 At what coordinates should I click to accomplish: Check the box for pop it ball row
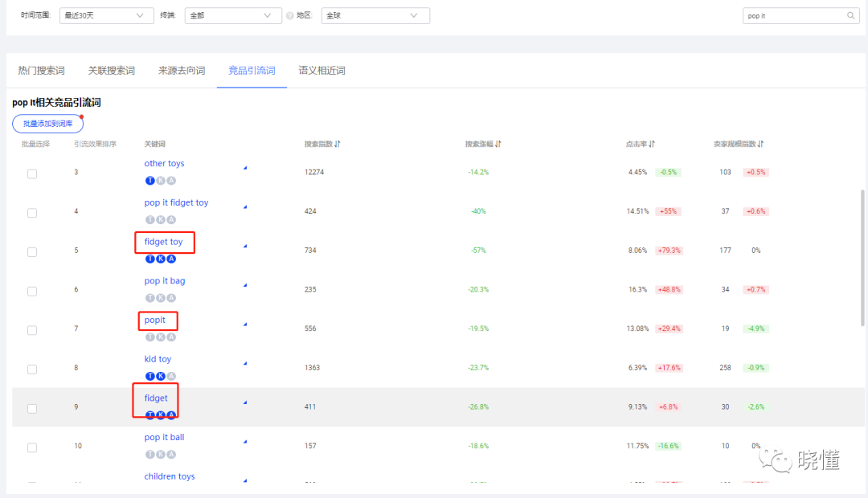pyautogui.click(x=32, y=447)
